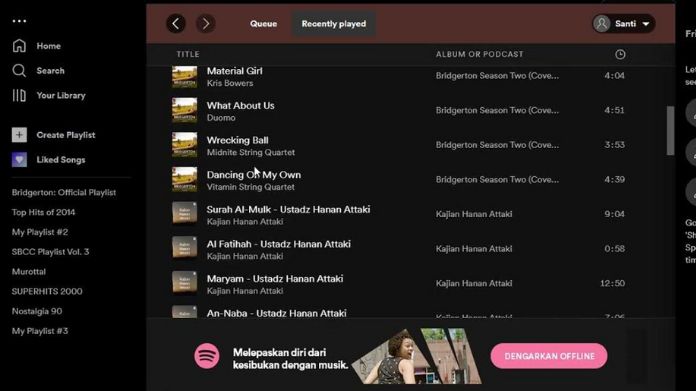This screenshot has height=391, width=696.
Task: Click the 12:50 duration of Maryam
Action: click(x=613, y=284)
